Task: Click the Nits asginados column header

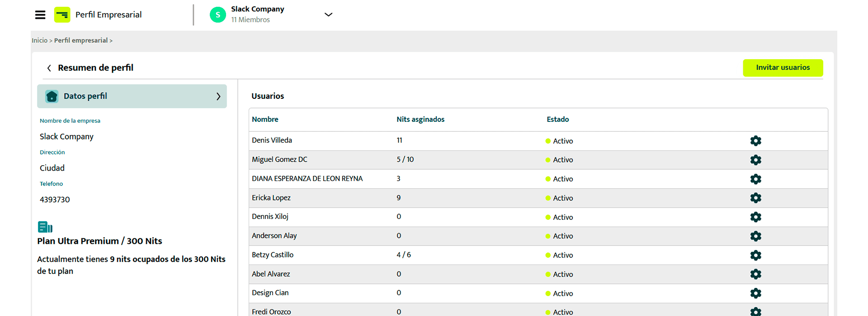Action: [420, 120]
